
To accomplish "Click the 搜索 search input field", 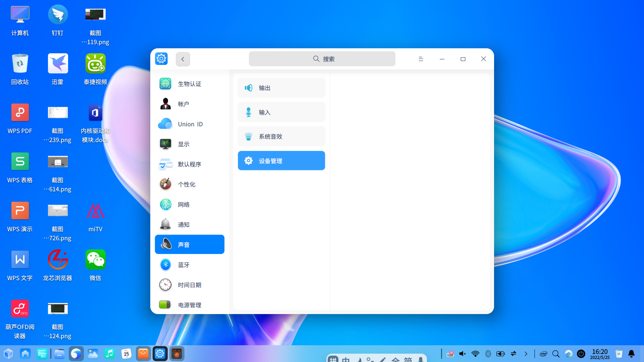I will (x=322, y=59).
